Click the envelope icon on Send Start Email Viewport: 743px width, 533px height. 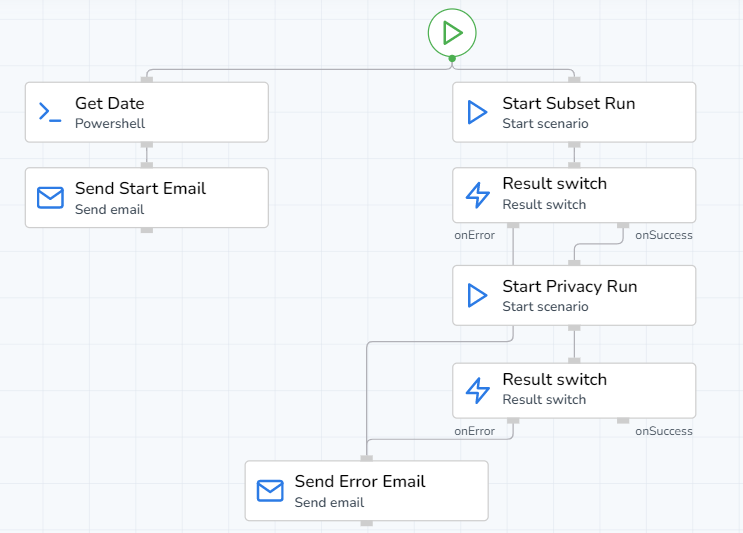coord(50,198)
